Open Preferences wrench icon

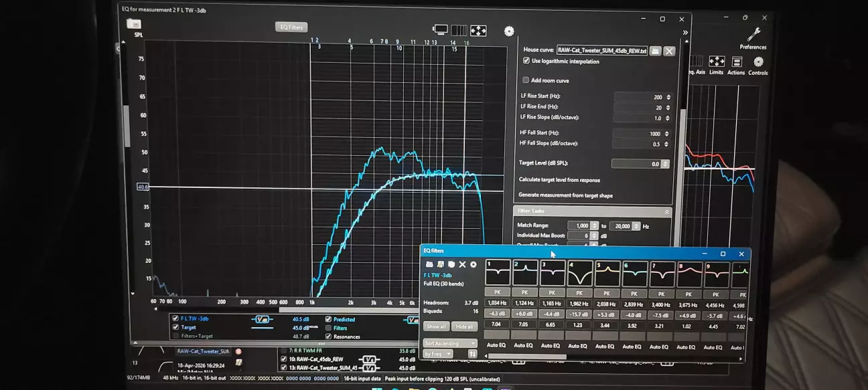[x=753, y=36]
